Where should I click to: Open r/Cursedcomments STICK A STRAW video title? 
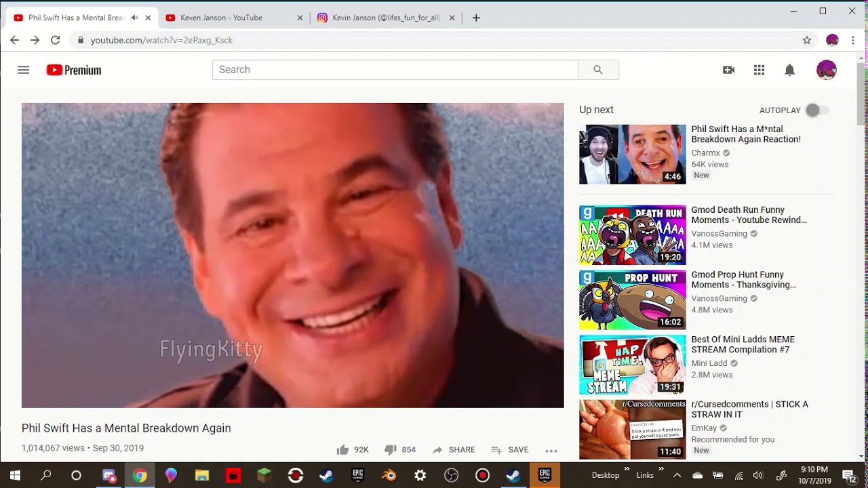(x=750, y=409)
